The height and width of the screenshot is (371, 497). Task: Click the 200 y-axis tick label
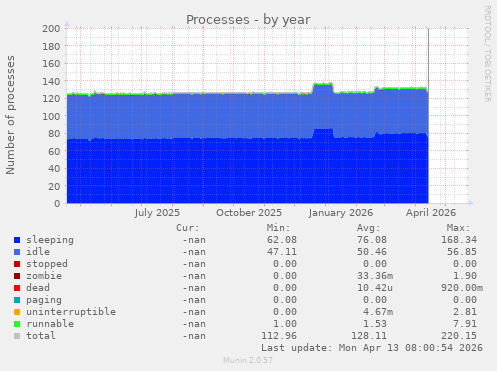click(51, 29)
